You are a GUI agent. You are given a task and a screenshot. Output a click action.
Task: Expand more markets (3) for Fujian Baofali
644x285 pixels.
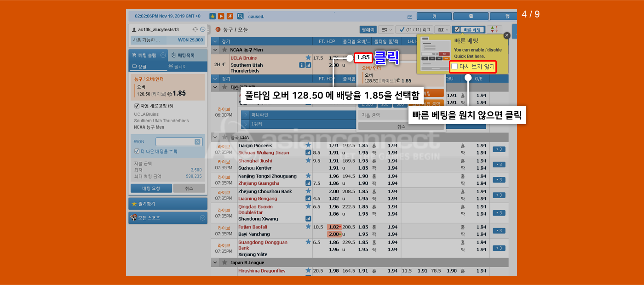click(x=499, y=231)
